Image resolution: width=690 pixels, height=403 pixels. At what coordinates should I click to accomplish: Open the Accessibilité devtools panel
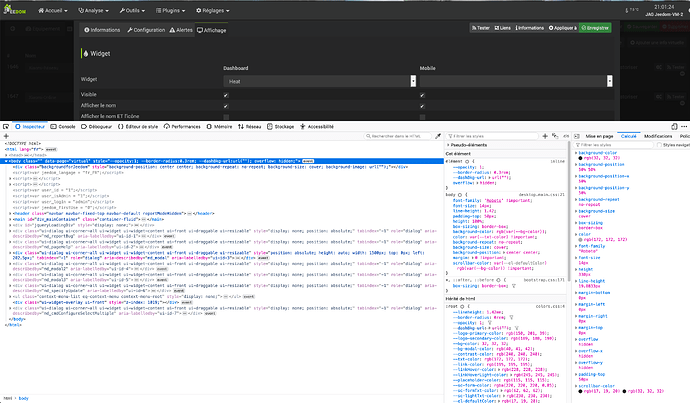(x=317, y=127)
